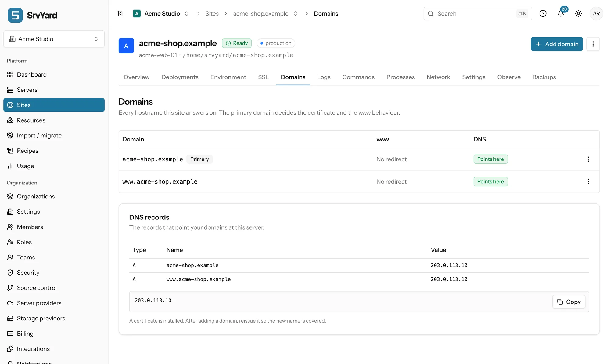This screenshot has height=364, width=610.
Task: Open notifications bell with 20 badge
Action: coord(561,14)
